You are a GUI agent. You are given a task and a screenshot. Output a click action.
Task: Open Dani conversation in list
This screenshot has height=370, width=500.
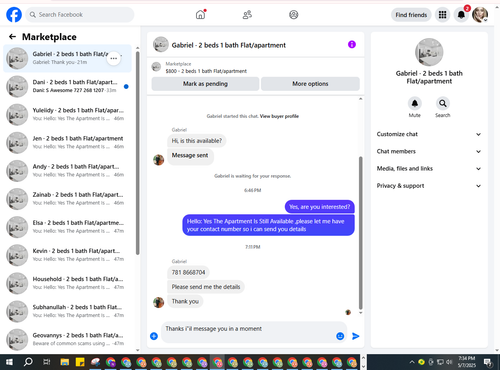click(x=68, y=86)
